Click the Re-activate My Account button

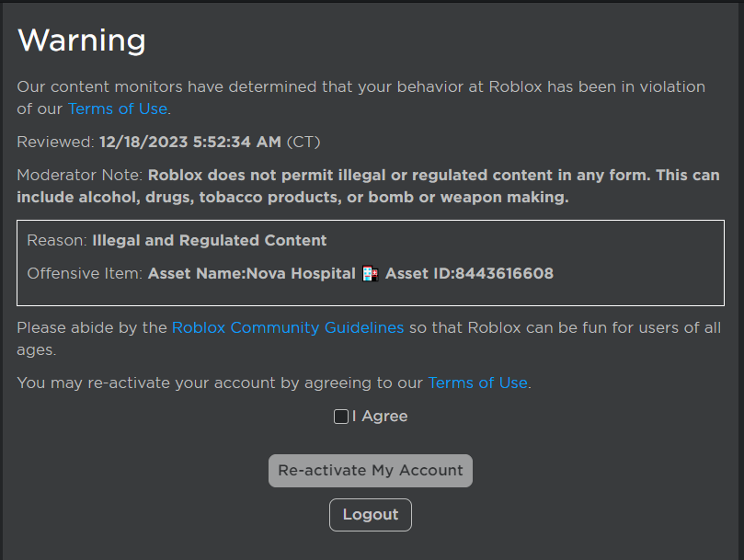[x=370, y=471]
